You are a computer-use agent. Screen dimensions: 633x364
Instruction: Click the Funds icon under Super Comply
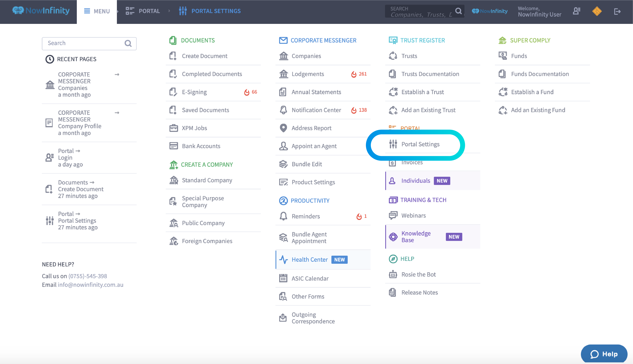point(503,56)
